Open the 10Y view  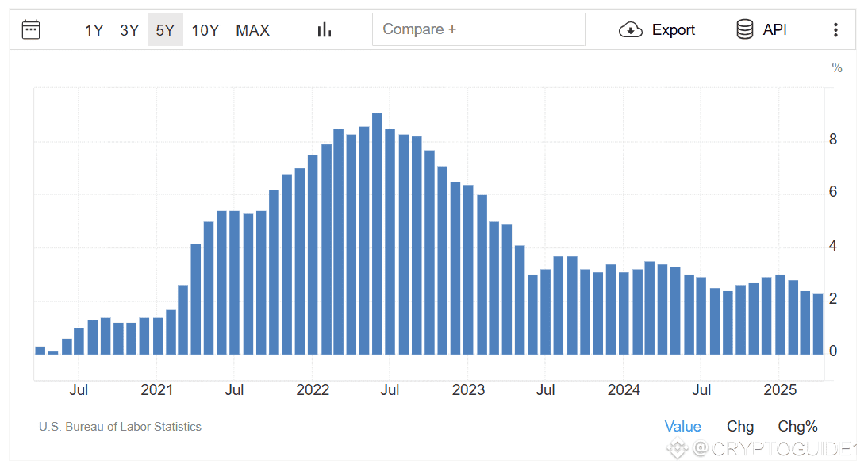205,29
